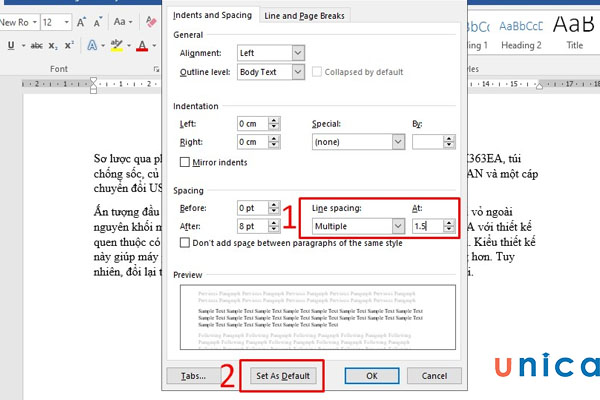Click Right indentation value field

pos(253,142)
